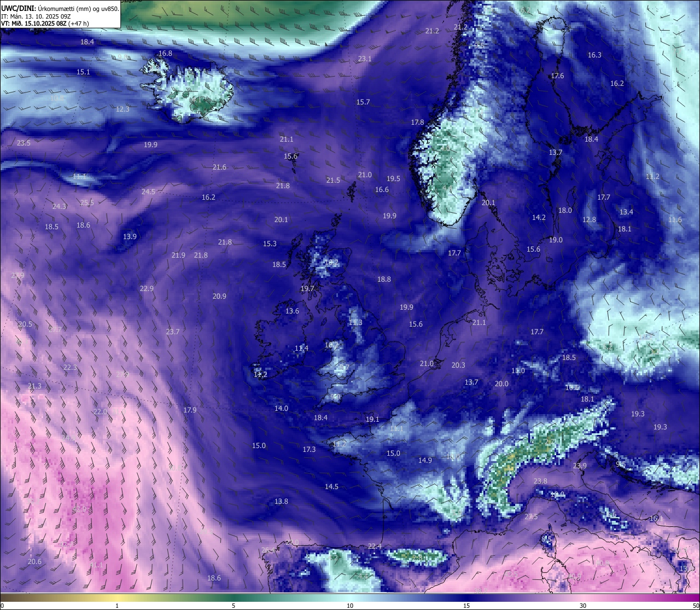The image size is (700, 610).
Task: Click the 20.5 value label
Action: click(25, 324)
